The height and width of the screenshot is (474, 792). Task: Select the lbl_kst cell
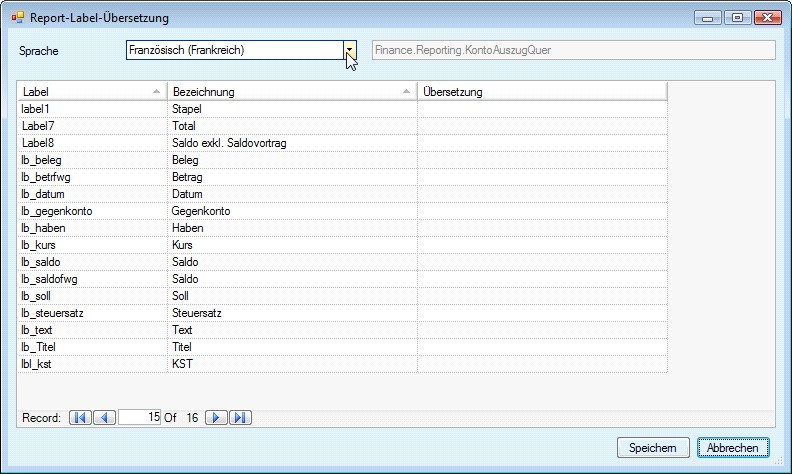92,364
